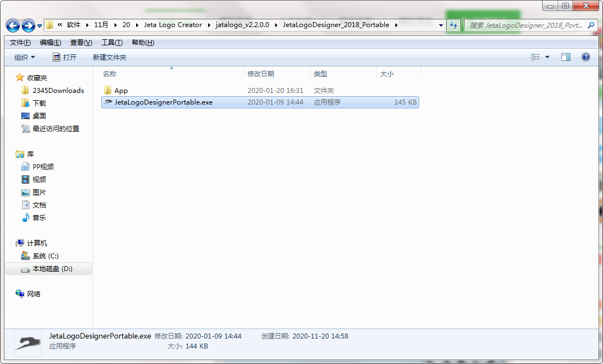Screen dimensions: 603x364
Task: Select 收藏夹 in the navigation pane
Action: [x=37, y=77]
